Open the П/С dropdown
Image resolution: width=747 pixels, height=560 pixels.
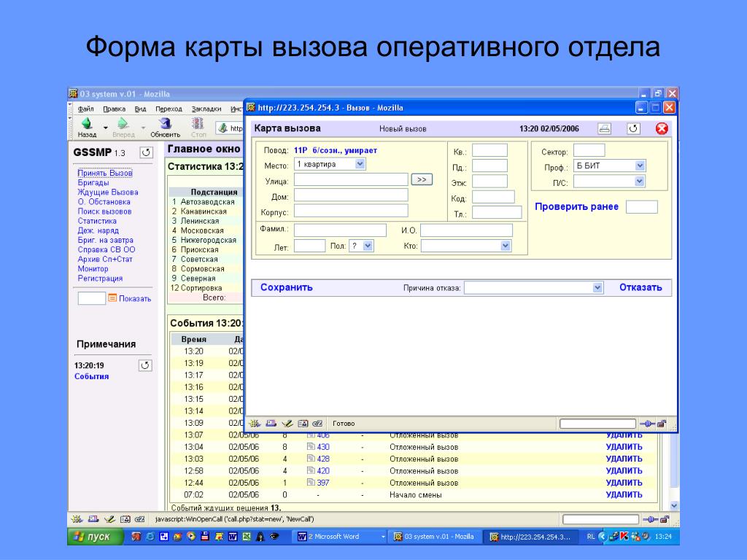(x=639, y=182)
